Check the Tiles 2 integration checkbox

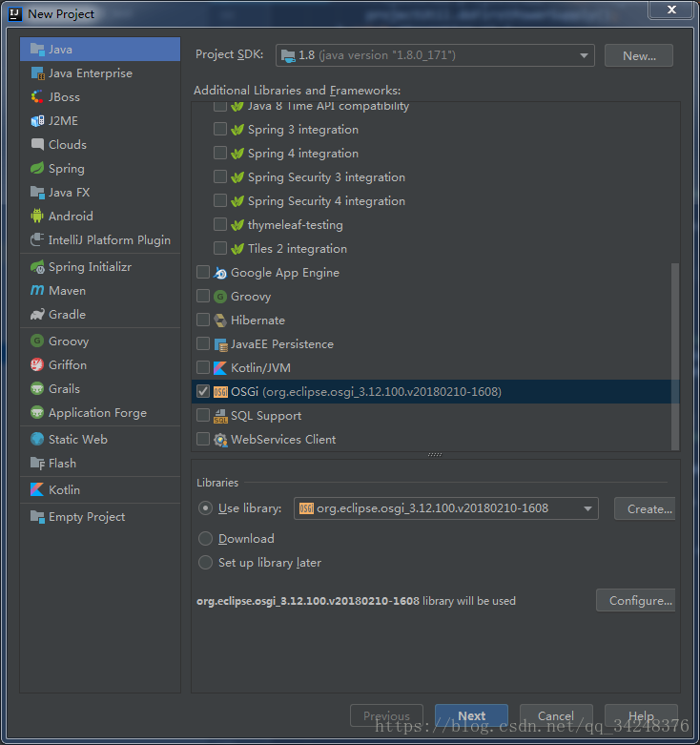pyautogui.click(x=220, y=248)
